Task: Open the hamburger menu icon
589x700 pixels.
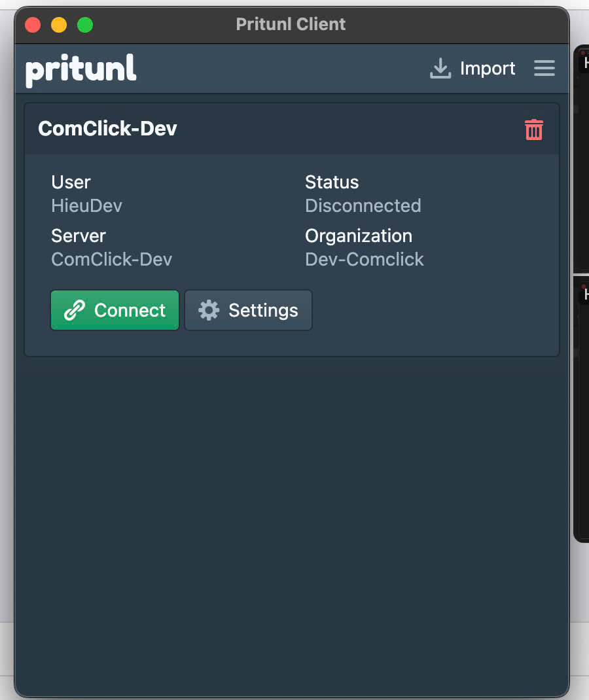Action: pos(544,68)
